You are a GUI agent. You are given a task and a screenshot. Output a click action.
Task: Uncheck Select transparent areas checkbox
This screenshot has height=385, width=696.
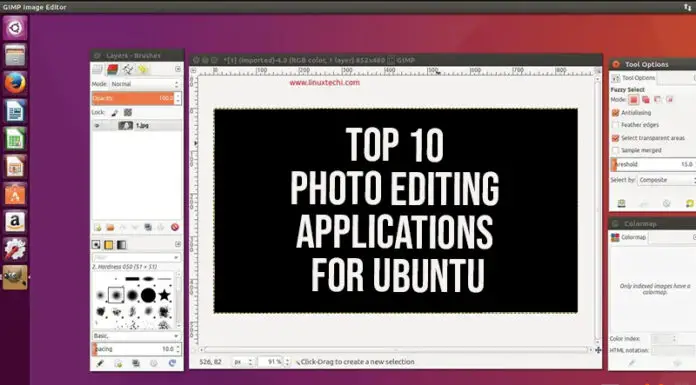(x=615, y=138)
